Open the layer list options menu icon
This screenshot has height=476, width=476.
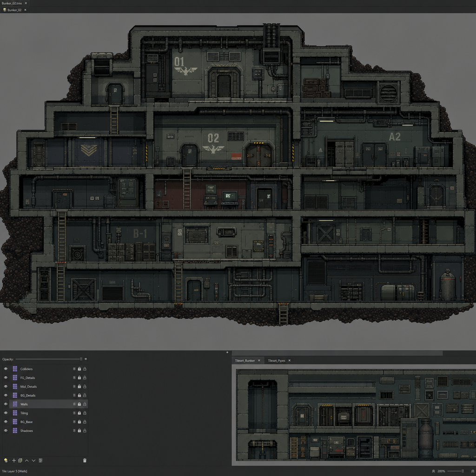pyautogui.click(x=40, y=461)
